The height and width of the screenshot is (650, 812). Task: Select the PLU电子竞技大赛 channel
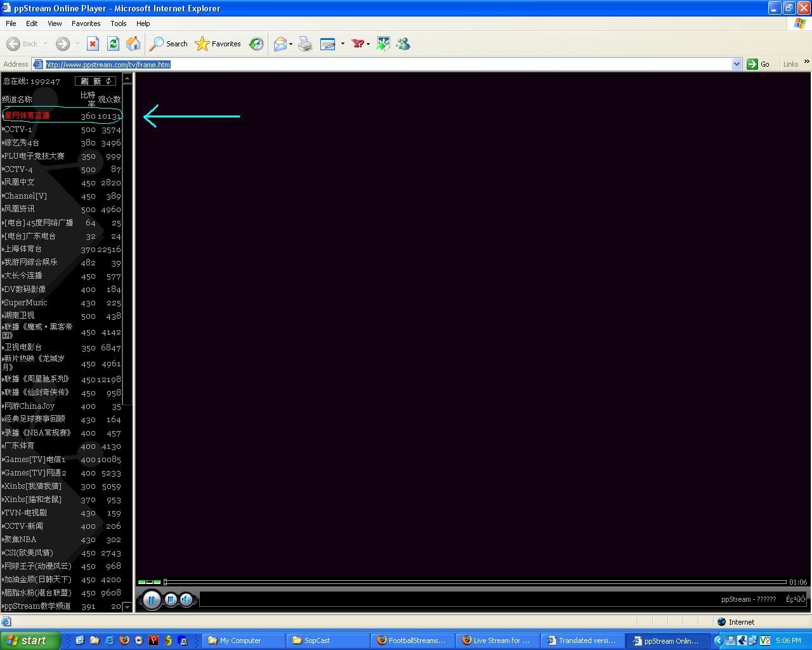pos(34,156)
